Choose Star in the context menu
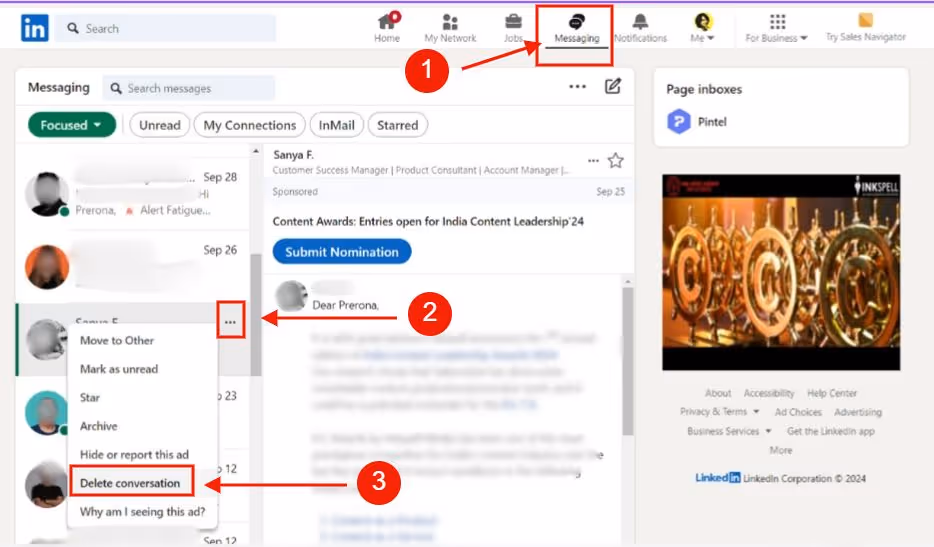This screenshot has width=934, height=547. (90, 397)
